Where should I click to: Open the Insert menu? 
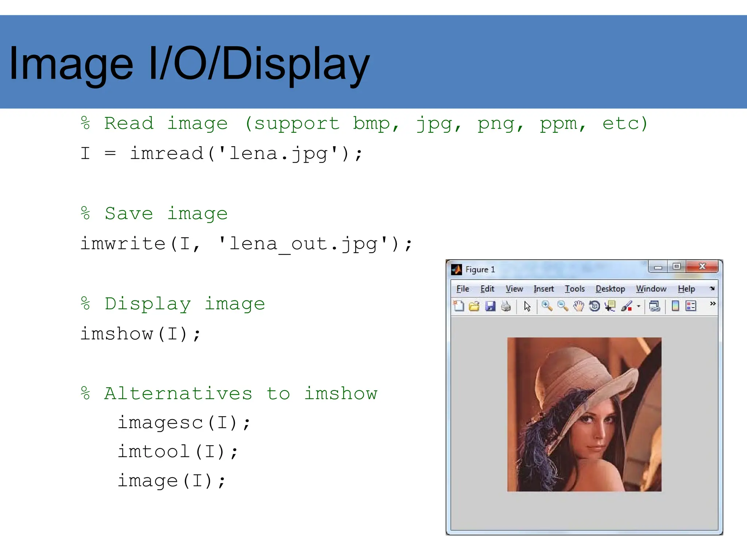(x=543, y=289)
